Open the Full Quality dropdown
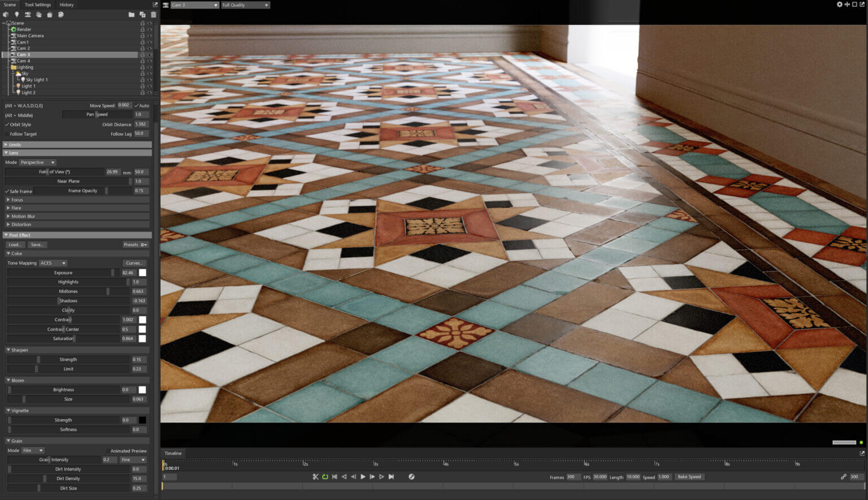 245,5
